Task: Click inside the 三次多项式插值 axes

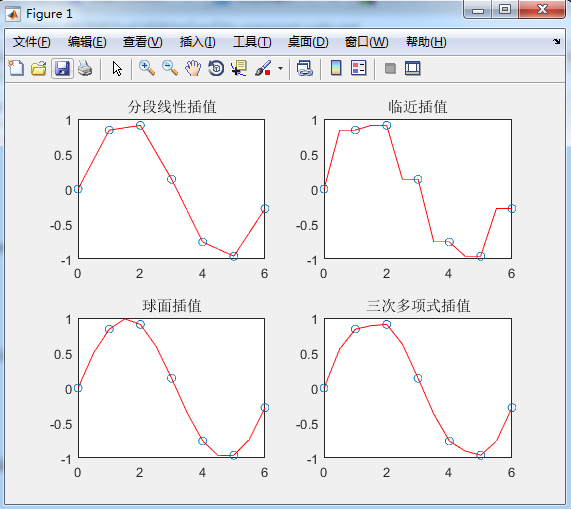Action: tap(418, 388)
